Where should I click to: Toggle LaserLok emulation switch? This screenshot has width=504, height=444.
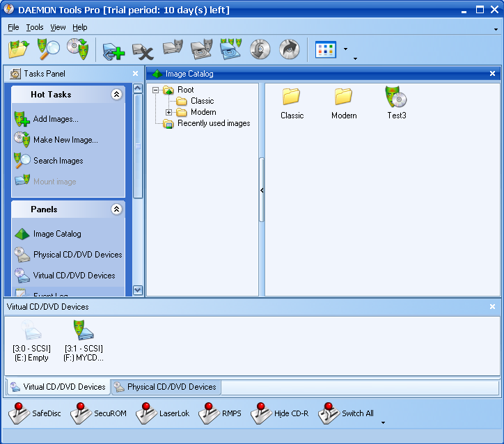pos(163,413)
